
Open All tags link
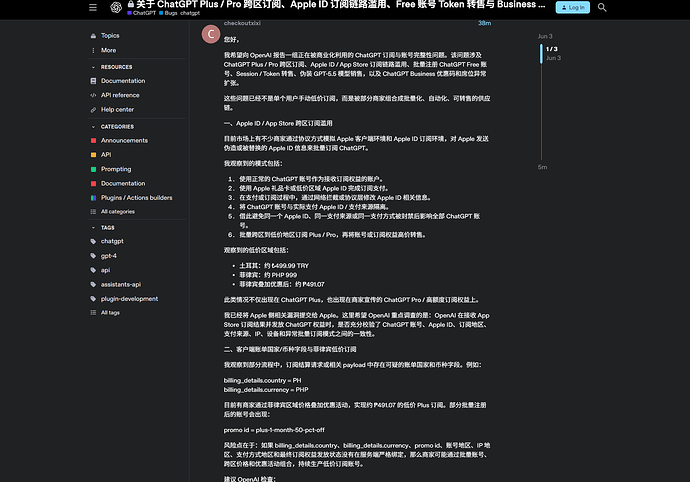pyautogui.click(x=110, y=313)
